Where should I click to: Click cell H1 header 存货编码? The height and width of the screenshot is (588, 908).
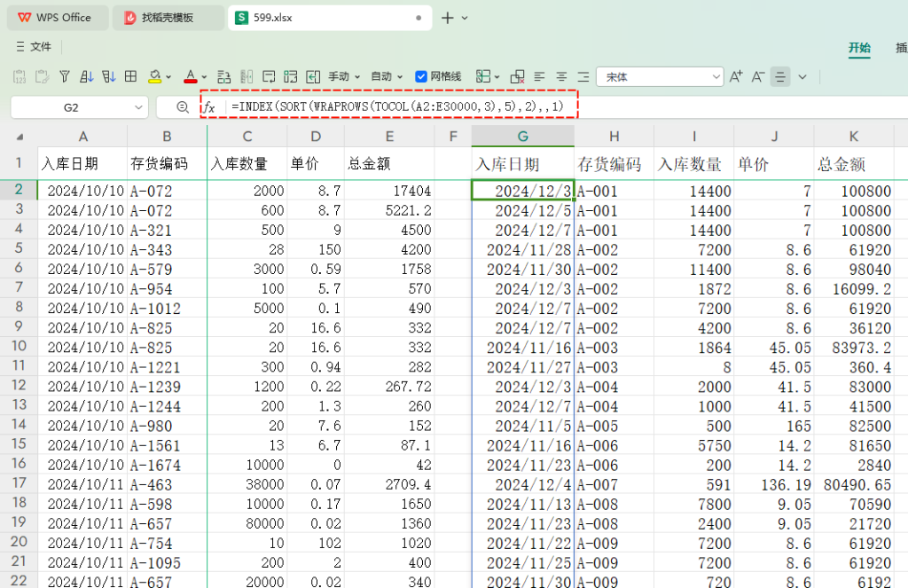(614, 164)
